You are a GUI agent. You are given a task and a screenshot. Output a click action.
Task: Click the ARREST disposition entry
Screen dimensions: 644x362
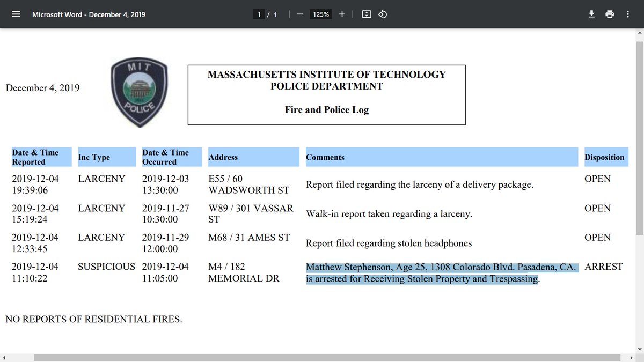[606, 266]
